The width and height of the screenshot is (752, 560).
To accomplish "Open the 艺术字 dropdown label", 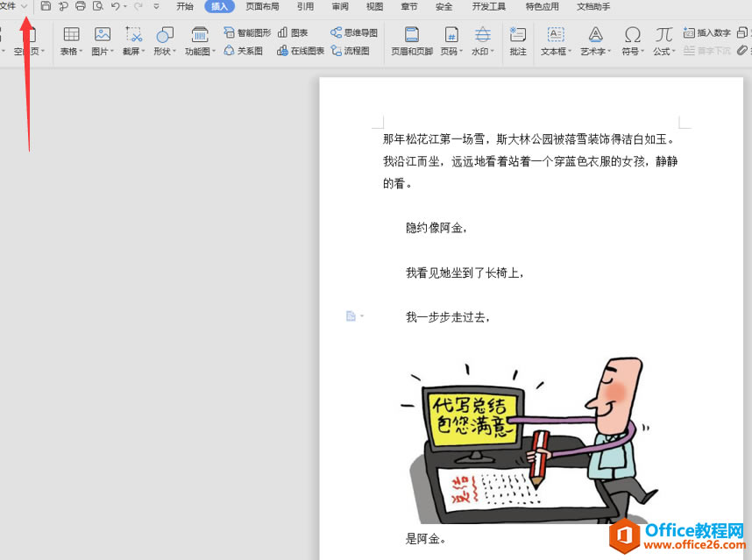I will coord(596,52).
